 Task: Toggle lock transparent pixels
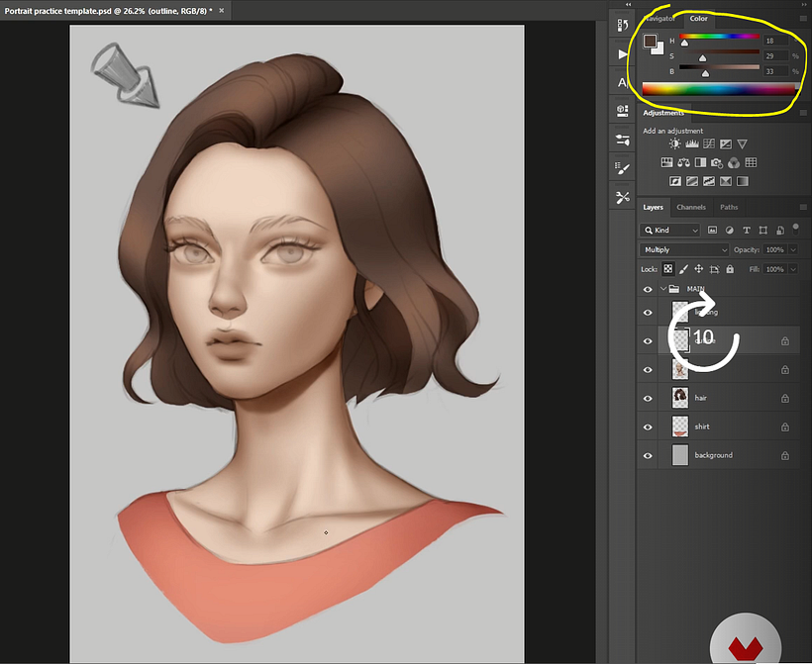pyautogui.click(x=668, y=269)
